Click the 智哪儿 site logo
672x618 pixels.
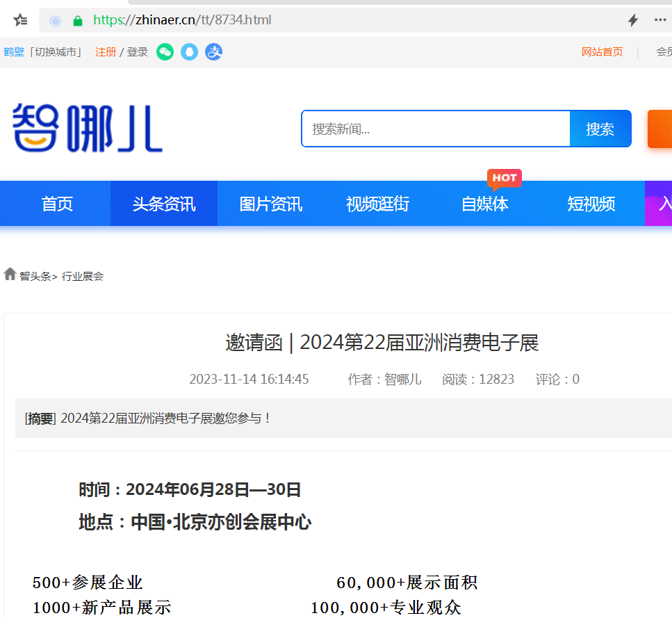[87, 128]
